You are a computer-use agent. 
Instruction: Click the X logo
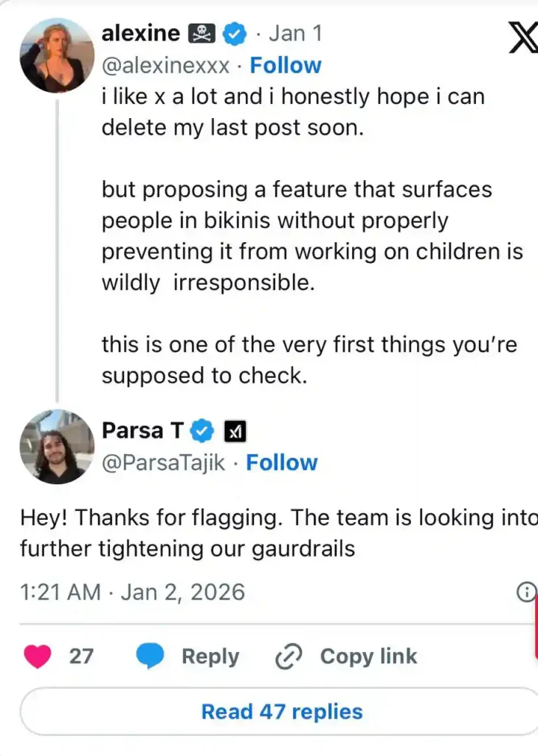523,38
